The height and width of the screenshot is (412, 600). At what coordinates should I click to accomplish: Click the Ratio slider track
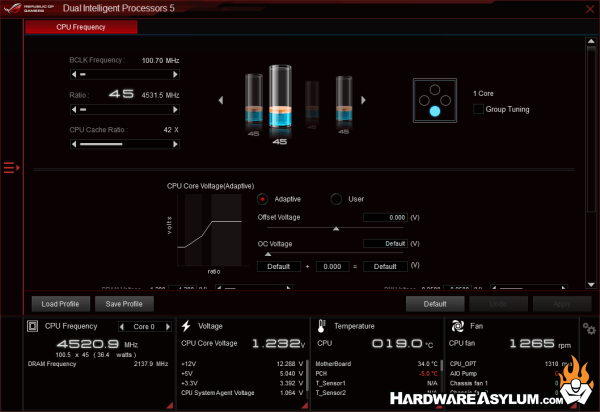125,109
